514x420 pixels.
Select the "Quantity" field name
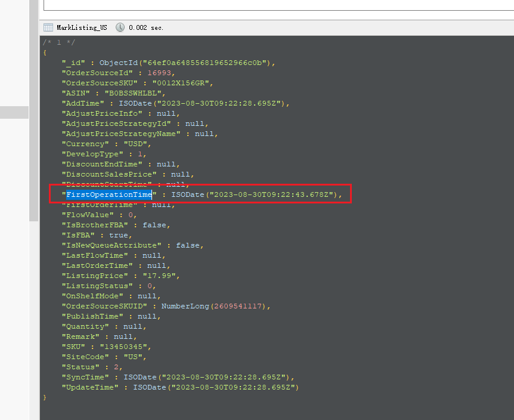(85, 326)
